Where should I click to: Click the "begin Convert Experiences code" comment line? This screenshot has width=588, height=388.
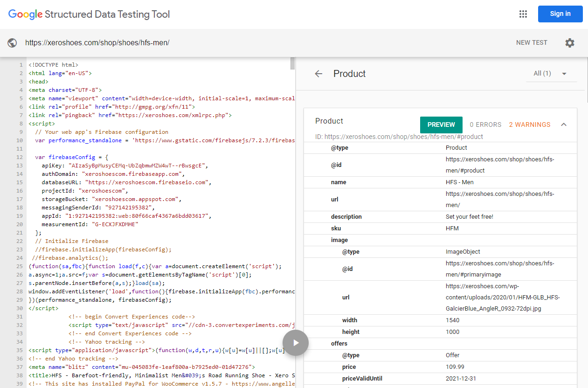pyautogui.click(x=131, y=317)
